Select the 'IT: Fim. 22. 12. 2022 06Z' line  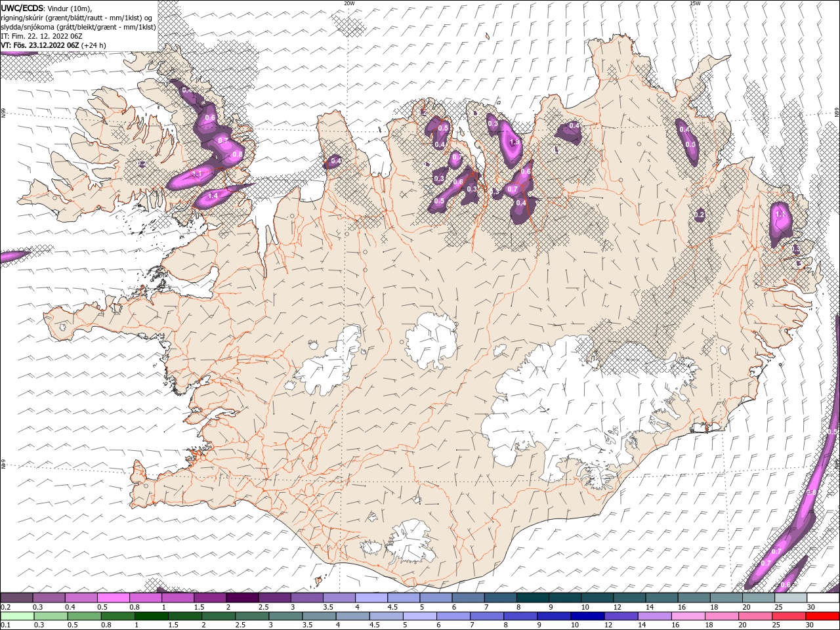point(41,35)
